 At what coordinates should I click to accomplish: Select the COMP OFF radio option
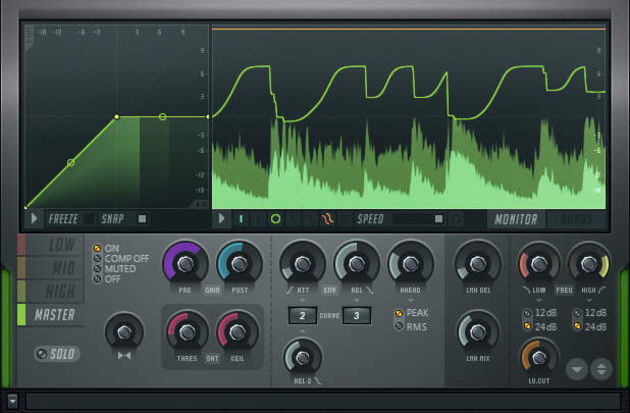click(x=122, y=259)
